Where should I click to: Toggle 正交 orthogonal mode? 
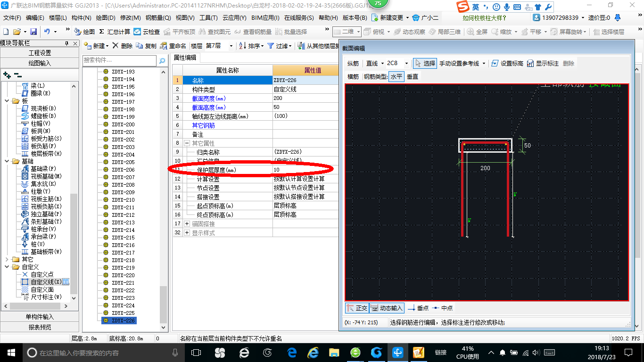tap(357, 308)
